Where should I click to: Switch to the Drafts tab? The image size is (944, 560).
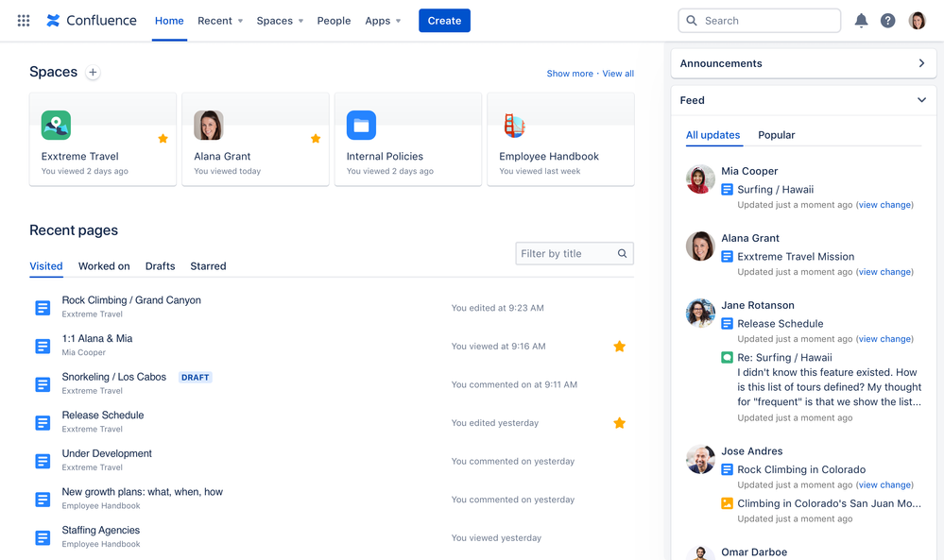point(160,266)
